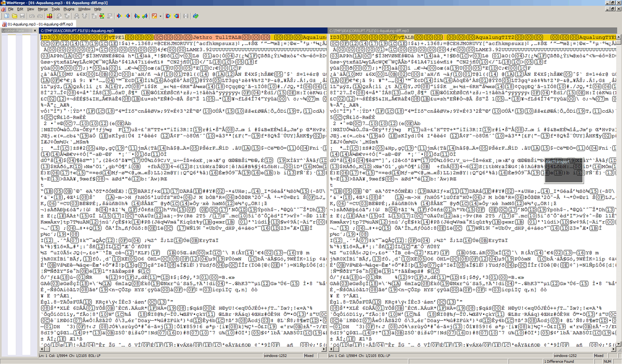
Task: Go to previous difference icon
Action: point(67,16)
